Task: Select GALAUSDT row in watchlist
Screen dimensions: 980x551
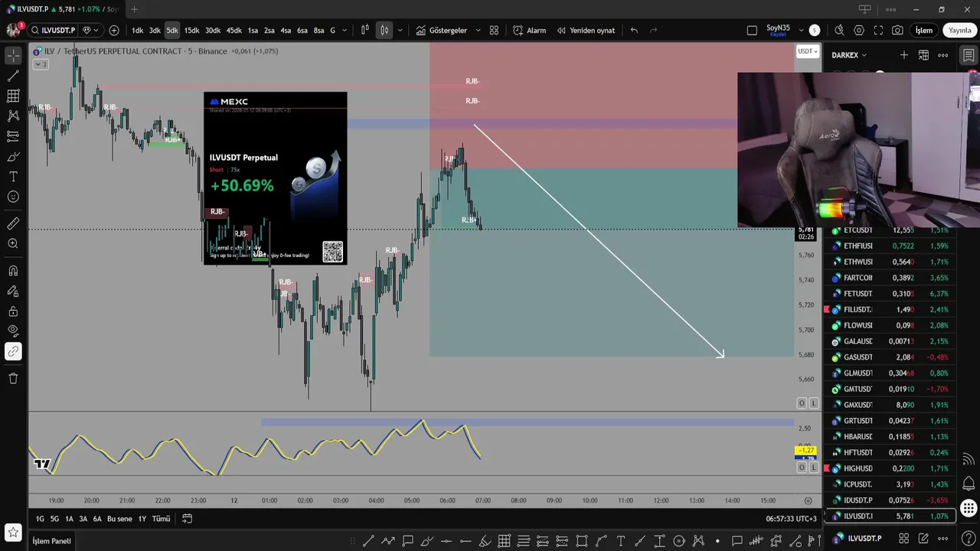Action: tap(890, 341)
